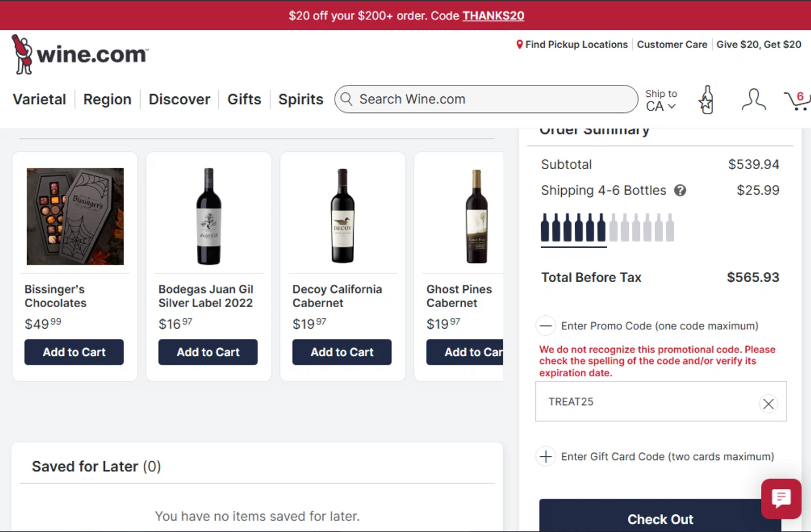The height and width of the screenshot is (532, 811).
Task: Open the Discover menu
Action: pos(180,99)
